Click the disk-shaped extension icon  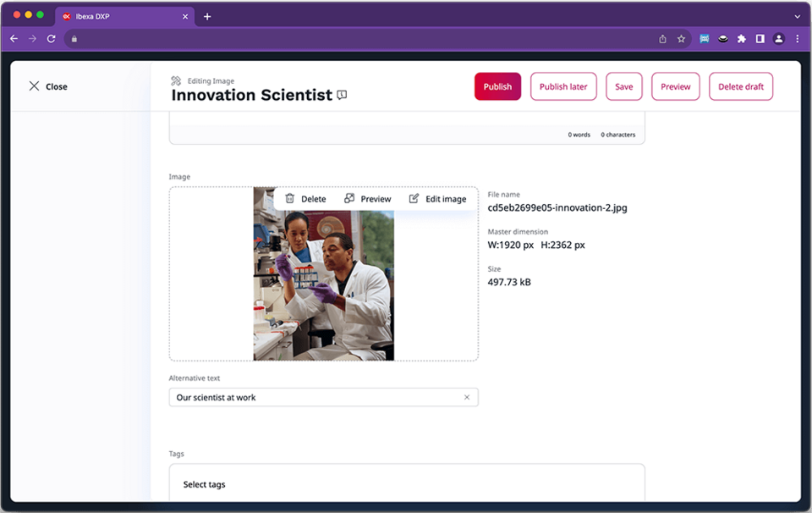point(723,39)
